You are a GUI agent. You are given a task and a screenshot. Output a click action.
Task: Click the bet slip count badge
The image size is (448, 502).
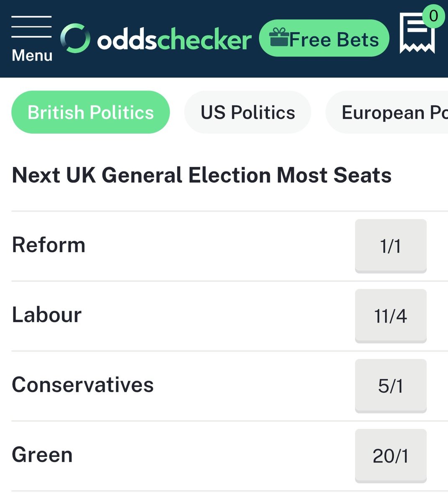433,16
